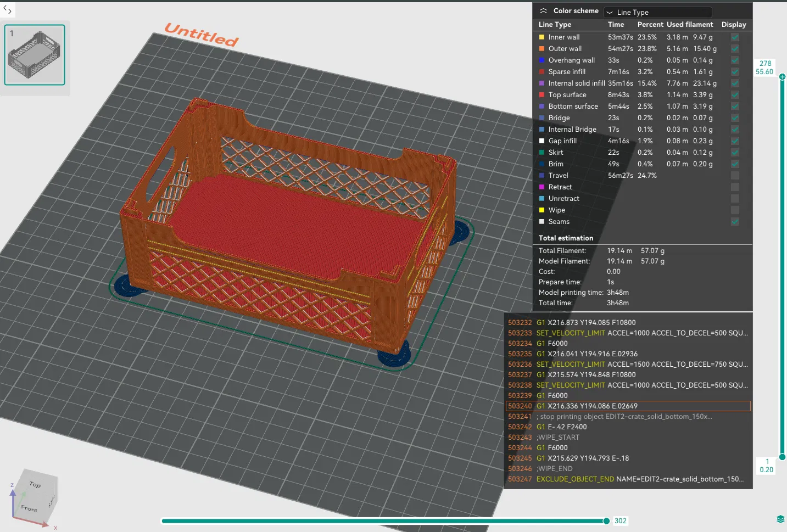Image resolution: width=787 pixels, height=532 pixels.
Task: Select the EXCLUDE_OBJECT_END line 503247
Action: [x=628, y=479]
